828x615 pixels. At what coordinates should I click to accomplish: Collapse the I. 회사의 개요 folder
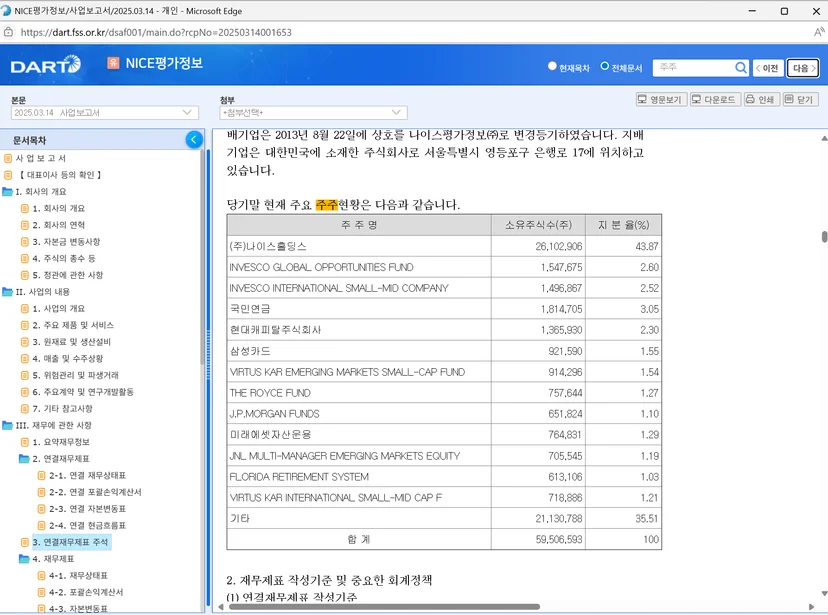pos(7,192)
